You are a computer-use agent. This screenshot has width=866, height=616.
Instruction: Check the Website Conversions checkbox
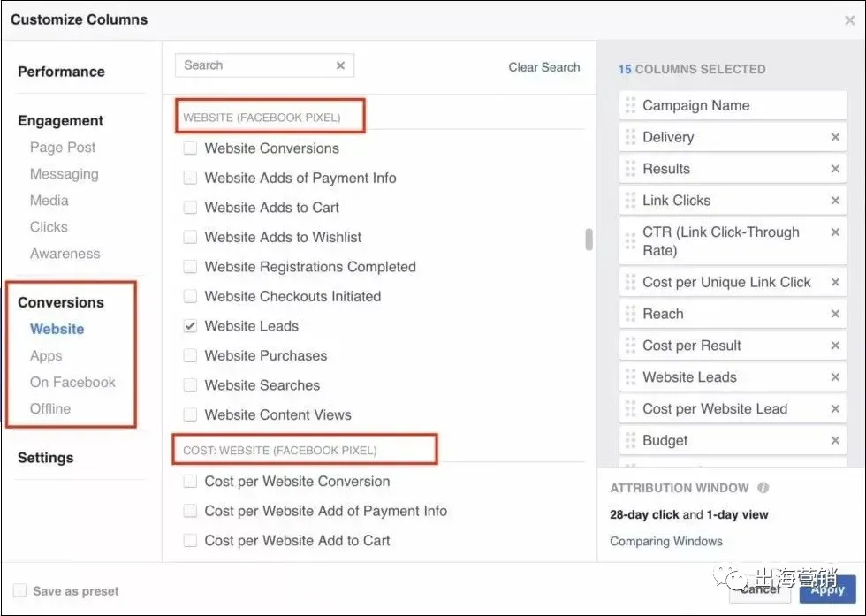(x=190, y=148)
